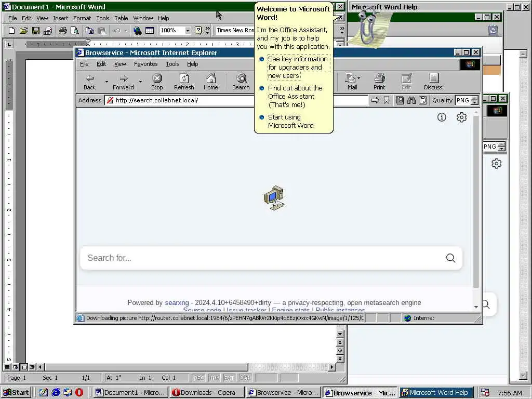Image resolution: width=532 pixels, height=399 pixels.
Task: Click the Copy icon in Word toolbar
Action: (x=89, y=31)
